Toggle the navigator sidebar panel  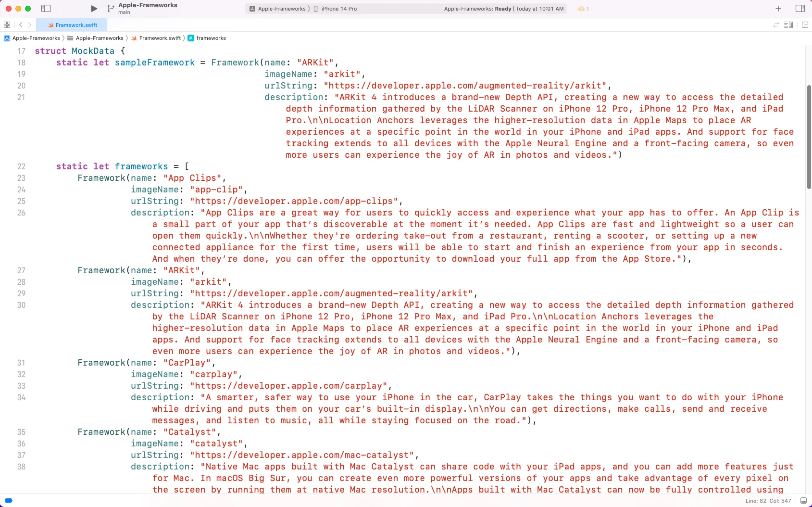pos(46,9)
